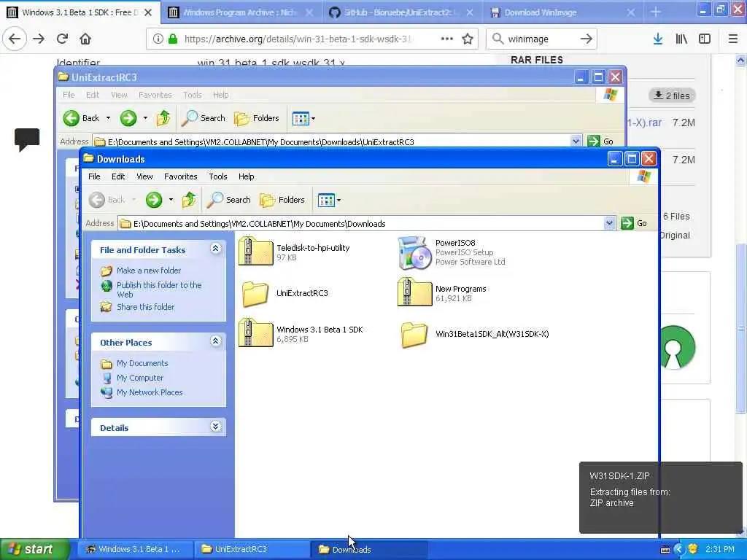The image size is (747, 560).
Task: Click the Firefox home button
Action: [x=85, y=39]
